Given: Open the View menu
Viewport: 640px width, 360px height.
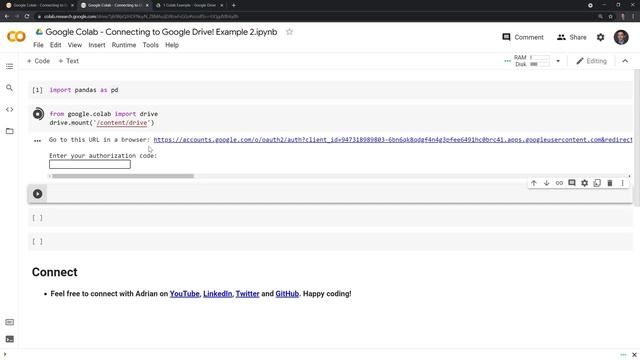Looking at the screenshot, I should tap(75, 45).
